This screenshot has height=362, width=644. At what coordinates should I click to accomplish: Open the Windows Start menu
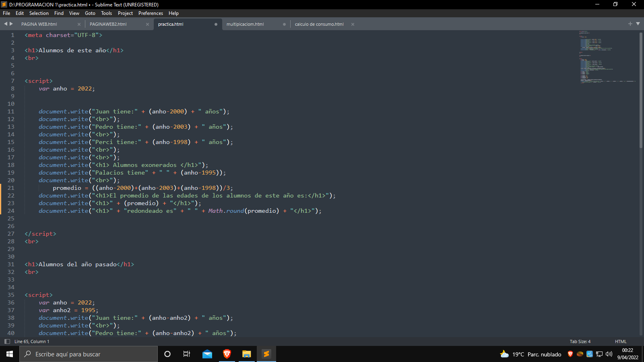(10, 354)
